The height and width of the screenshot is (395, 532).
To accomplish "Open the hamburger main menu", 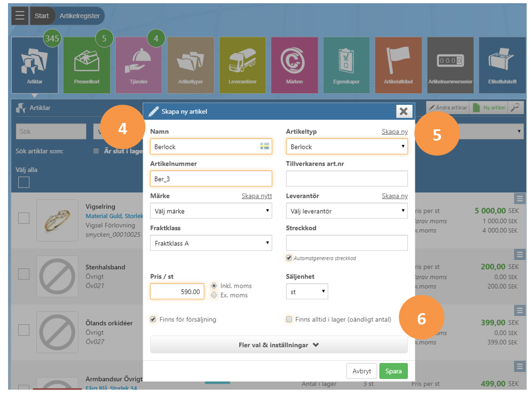I will tap(20, 16).
